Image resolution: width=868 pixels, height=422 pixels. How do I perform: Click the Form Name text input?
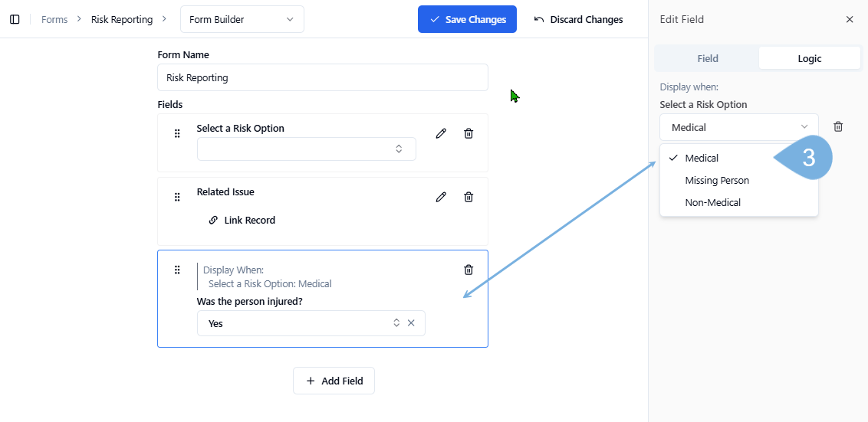[322, 77]
